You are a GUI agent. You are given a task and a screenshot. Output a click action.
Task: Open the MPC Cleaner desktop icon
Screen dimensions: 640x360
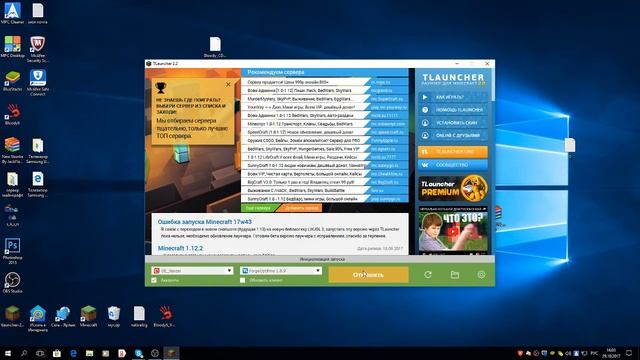click(12, 13)
